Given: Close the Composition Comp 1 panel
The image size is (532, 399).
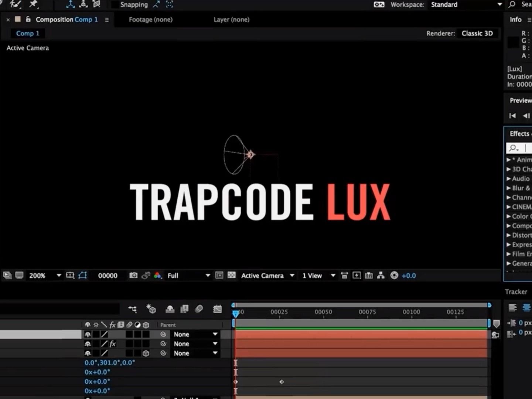Looking at the screenshot, I should click(x=8, y=20).
